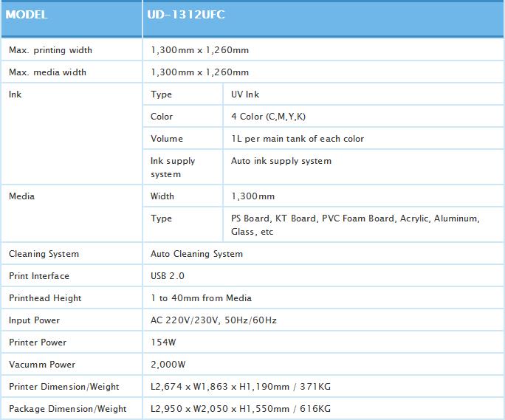Select the USB 2.0 value cell
Viewport: 505px width, 420px height.
(x=168, y=276)
